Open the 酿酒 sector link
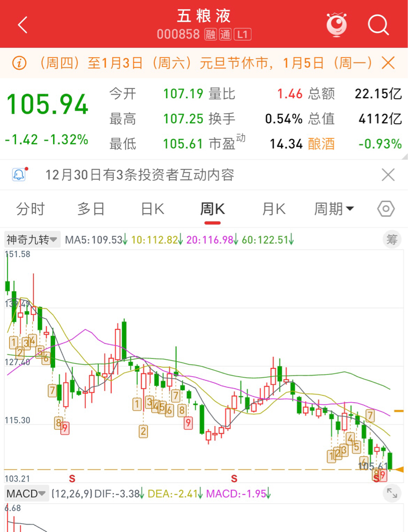Image resolution: width=408 pixels, height=532 pixels. point(321,144)
